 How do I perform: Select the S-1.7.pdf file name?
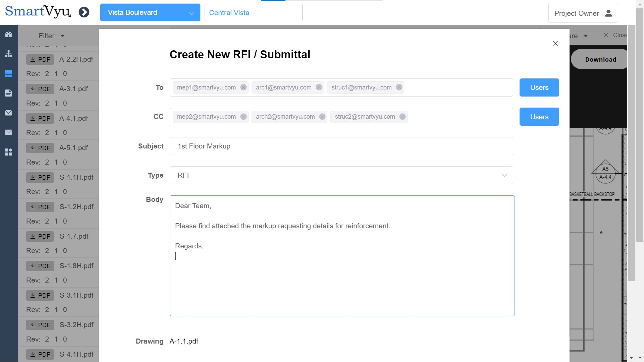[74, 236]
